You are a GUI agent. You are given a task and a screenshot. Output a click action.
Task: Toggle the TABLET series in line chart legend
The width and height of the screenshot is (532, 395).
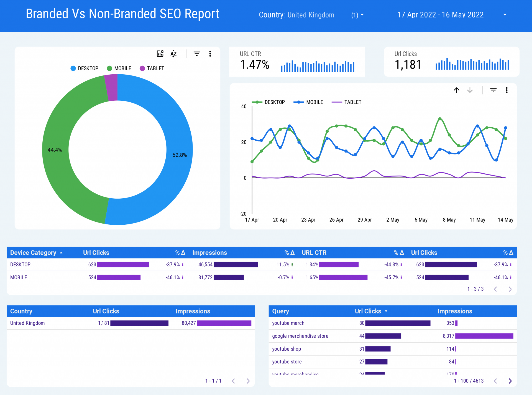[353, 102]
